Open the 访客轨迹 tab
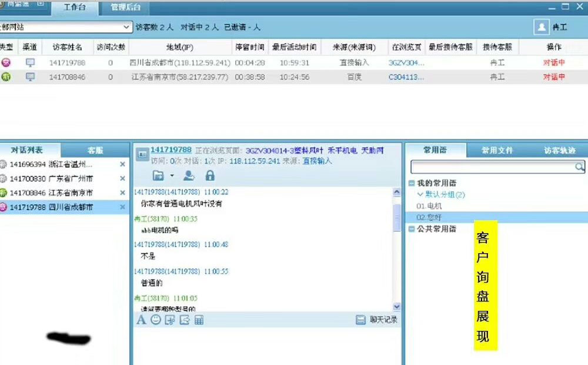588x365 pixels. [x=558, y=150]
